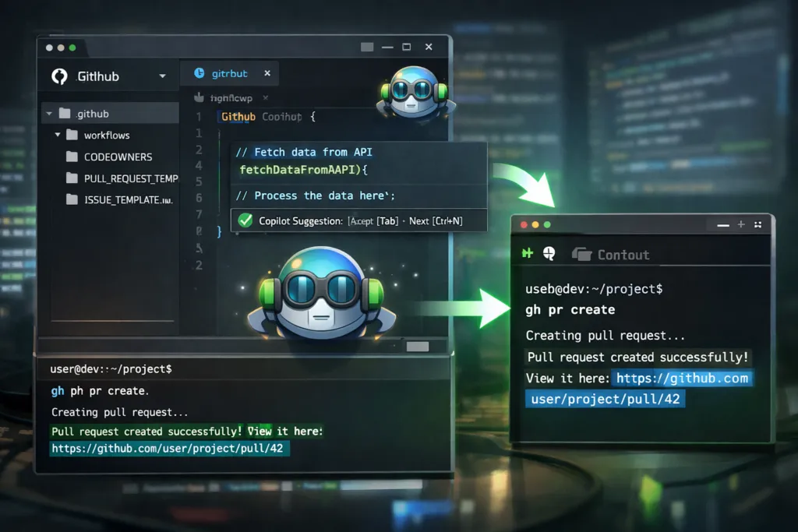The width and height of the screenshot is (798, 532).
Task: Click the green Copilot Suggestion checkmark
Action: (245, 220)
